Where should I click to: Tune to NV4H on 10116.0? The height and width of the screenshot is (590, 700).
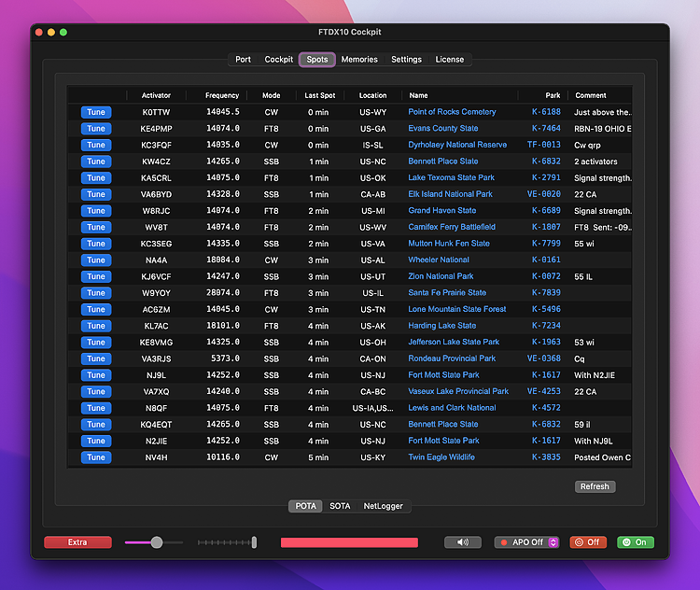click(x=96, y=457)
